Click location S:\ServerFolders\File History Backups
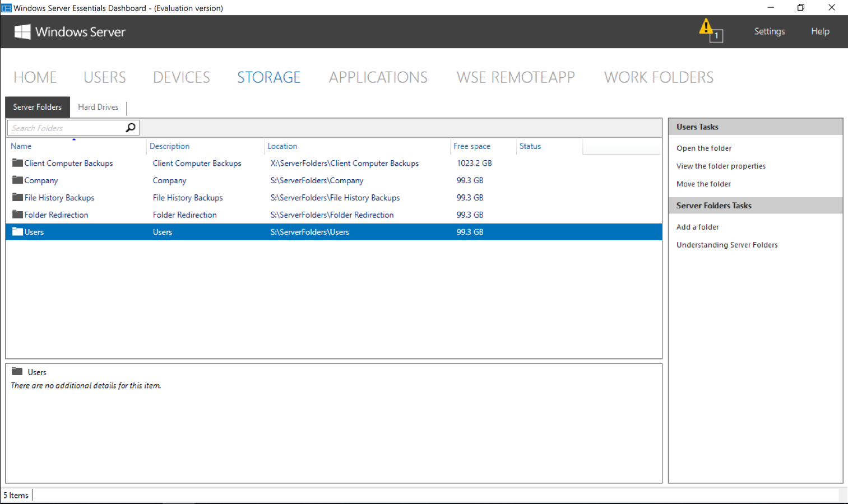This screenshot has width=848, height=504. point(335,198)
